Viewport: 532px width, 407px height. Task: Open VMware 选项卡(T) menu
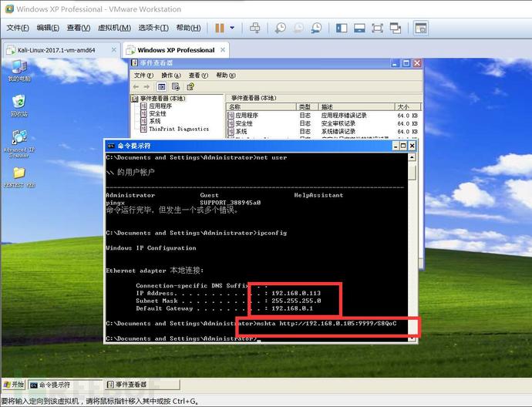point(153,28)
